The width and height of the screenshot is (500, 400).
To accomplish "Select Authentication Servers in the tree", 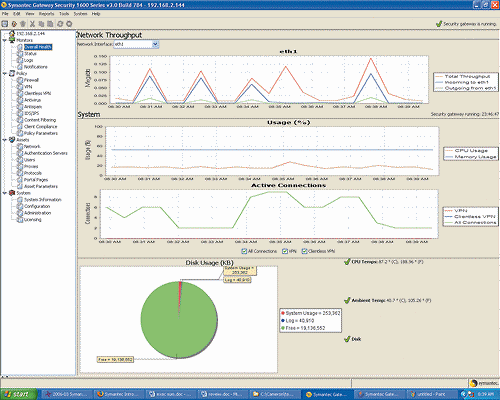I will (46, 153).
